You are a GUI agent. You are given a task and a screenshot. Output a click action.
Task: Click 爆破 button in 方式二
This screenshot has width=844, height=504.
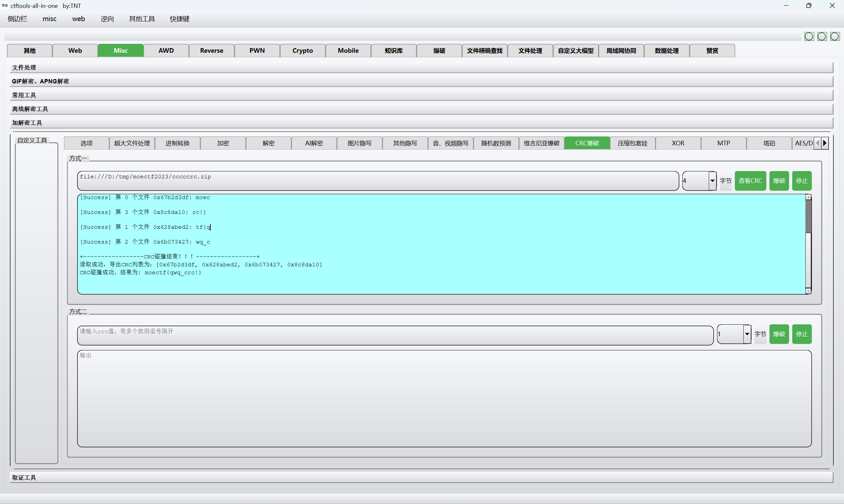click(x=779, y=334)
